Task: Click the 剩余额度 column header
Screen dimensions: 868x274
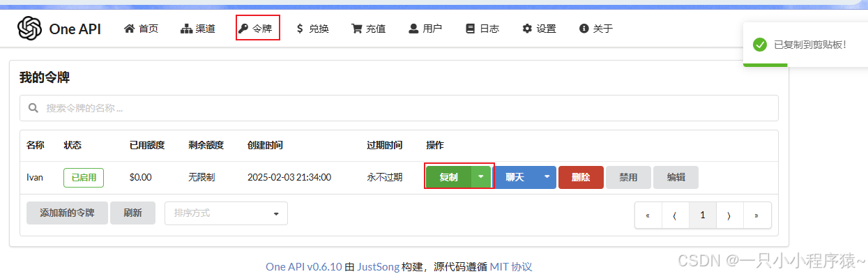Action: tap(206, 145)
